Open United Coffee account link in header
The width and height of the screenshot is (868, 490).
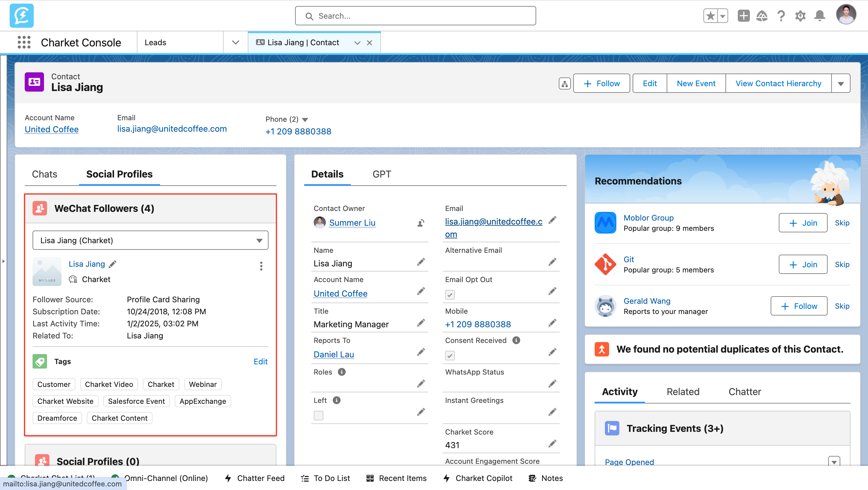tap(52, 129)
